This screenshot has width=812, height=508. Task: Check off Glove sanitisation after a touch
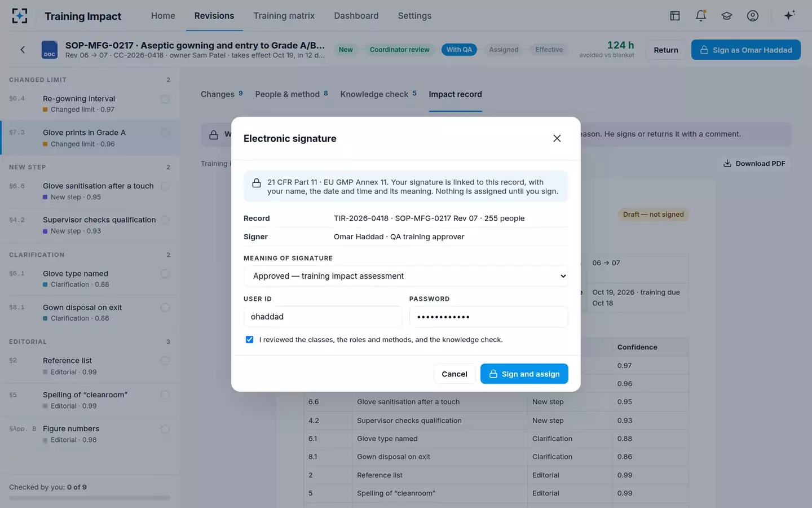(x=165, y=186)
